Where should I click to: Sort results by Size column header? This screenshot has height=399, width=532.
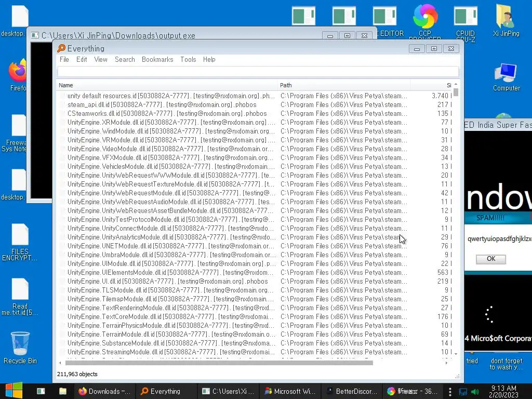coord(431,85)
